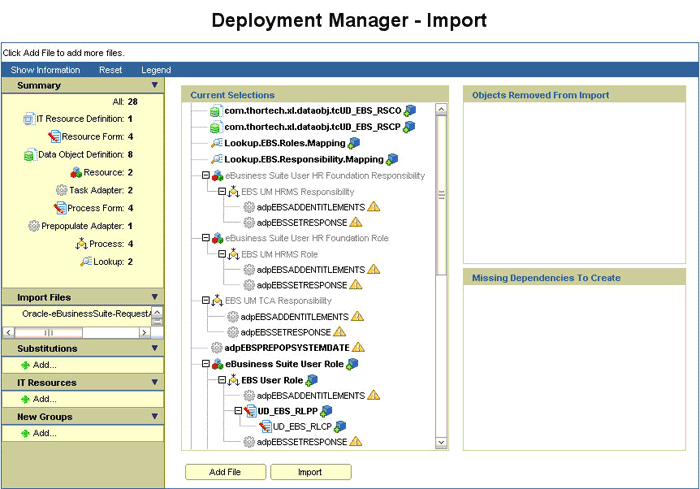Select Reset in the menu bar
The width and height of the screenshot is (700, 489).
coord(110,70)
